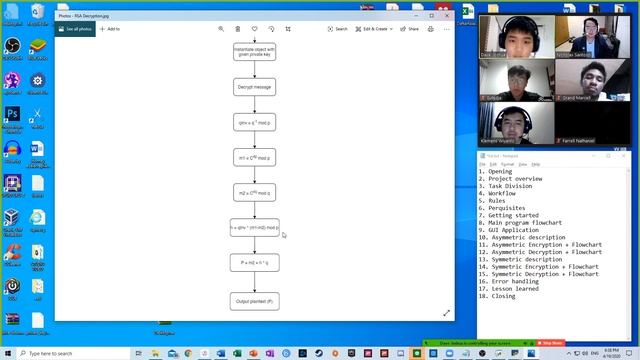Open the View menu in Notepad

pos(522,164)
